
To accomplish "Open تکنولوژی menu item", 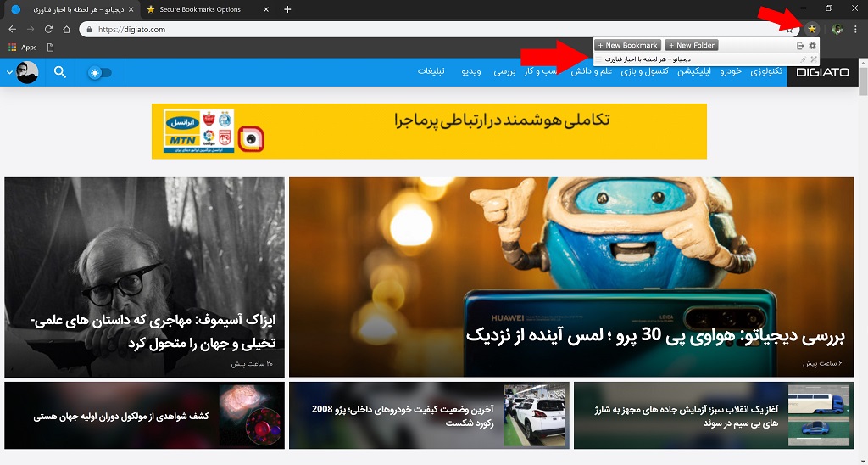I will 766,71.
